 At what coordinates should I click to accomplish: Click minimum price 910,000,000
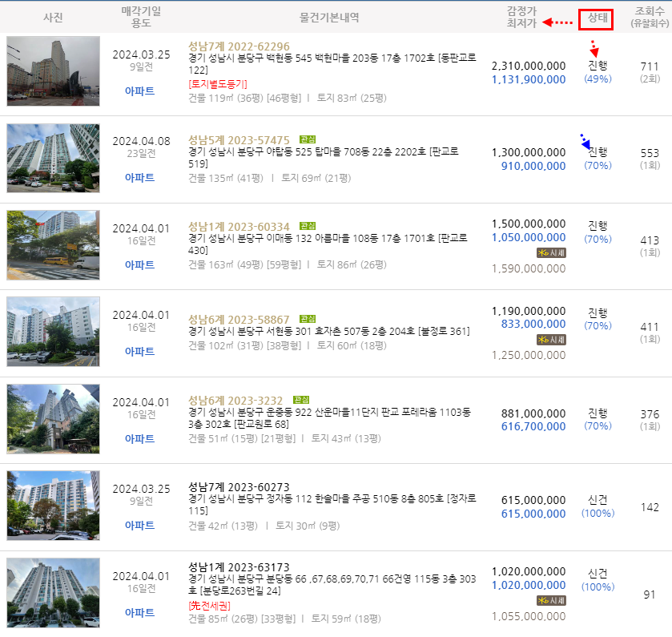533,167
